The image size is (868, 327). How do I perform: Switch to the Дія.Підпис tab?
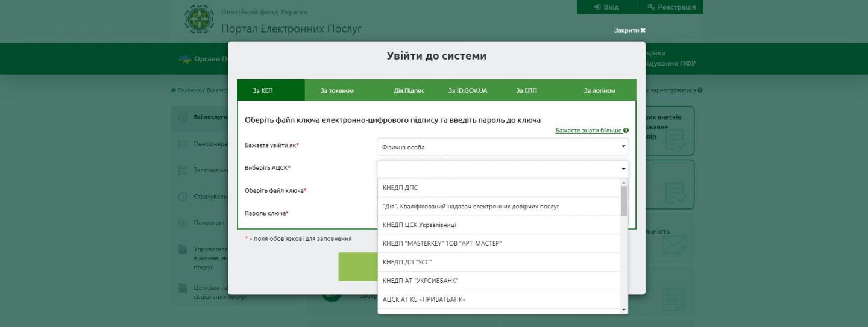(x=409, y=90)
